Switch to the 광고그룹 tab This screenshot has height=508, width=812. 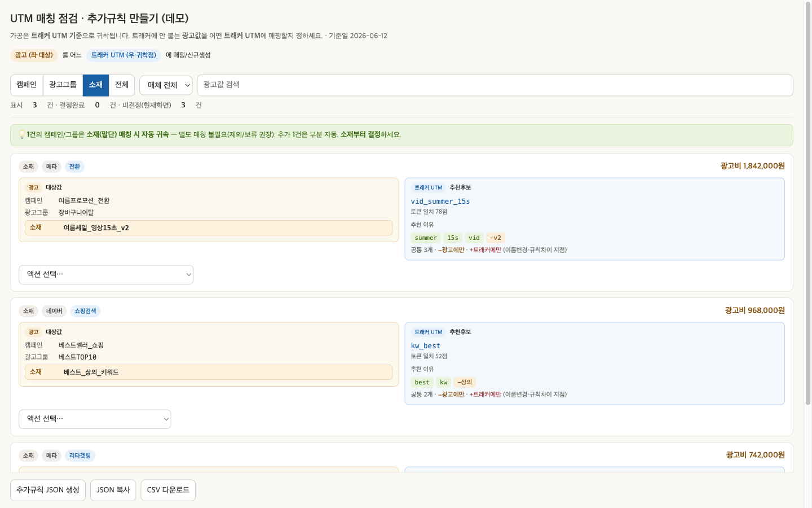click(63, 85)
